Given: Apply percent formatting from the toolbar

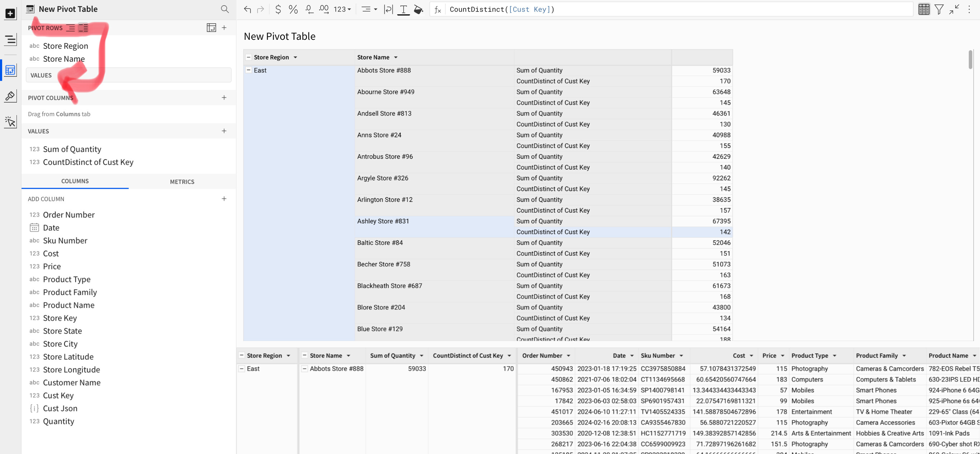Looking at the screenshot, I should pos(293,9).
